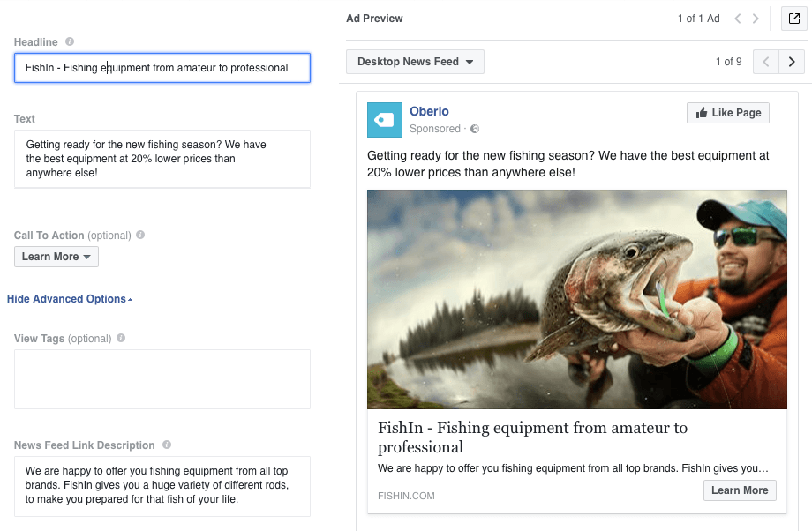Image resolution: width=812 pixels, height=531 pixels.
Task: Click the Call To Action info icon
Action: click(140, 235)
